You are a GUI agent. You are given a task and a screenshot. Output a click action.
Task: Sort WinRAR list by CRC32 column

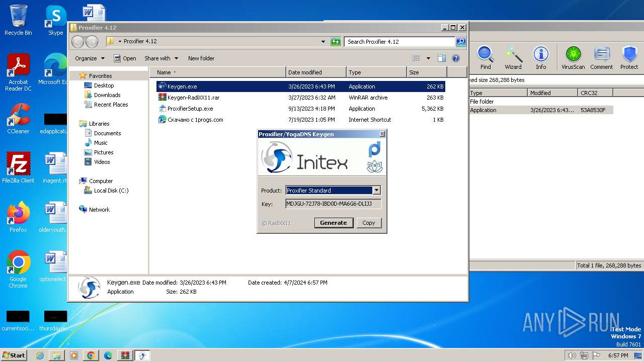[595, 93]
